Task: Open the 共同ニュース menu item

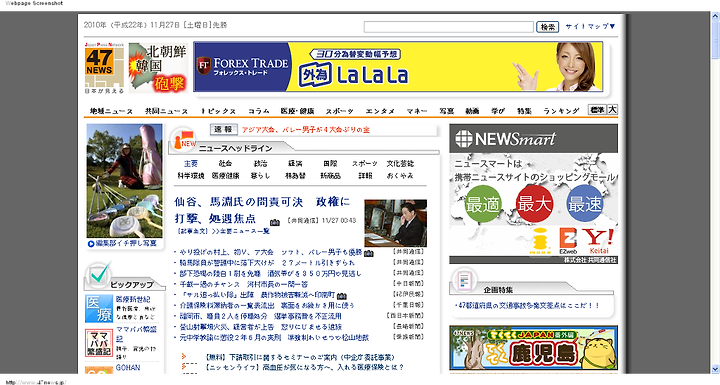Action: coord(166,111)
